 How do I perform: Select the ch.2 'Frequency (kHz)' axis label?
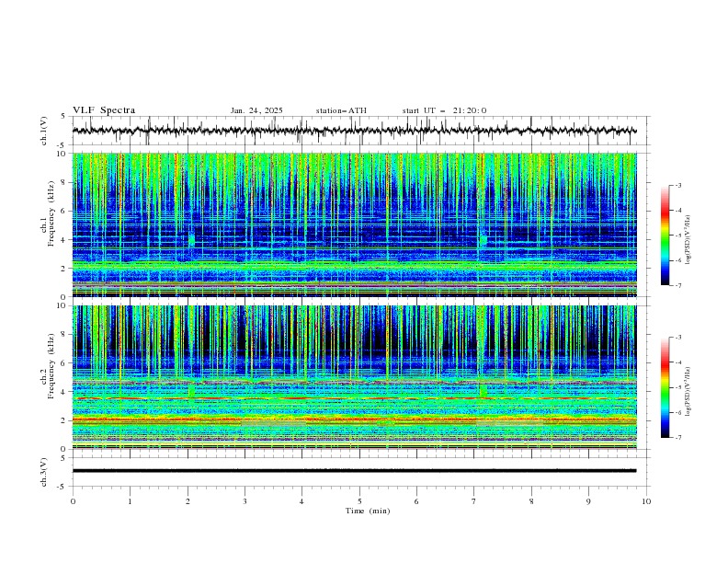click(51, 366)
